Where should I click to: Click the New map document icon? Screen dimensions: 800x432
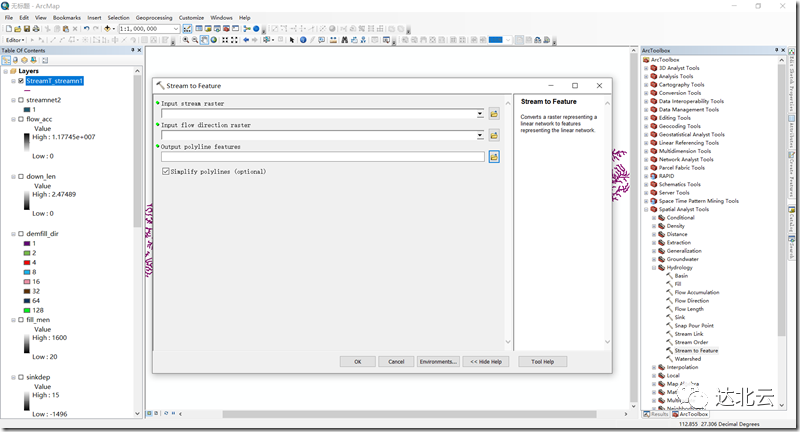click(9, 29)
